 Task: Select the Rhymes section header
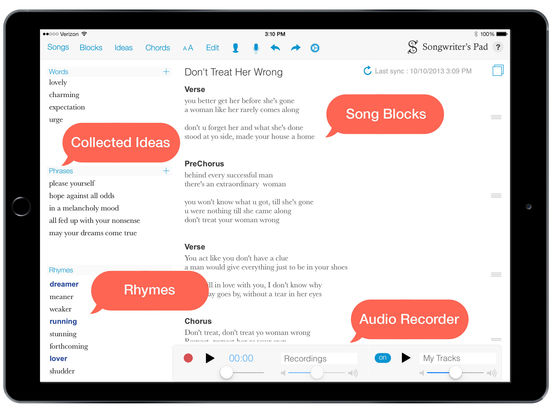click(x=61, y=270)
